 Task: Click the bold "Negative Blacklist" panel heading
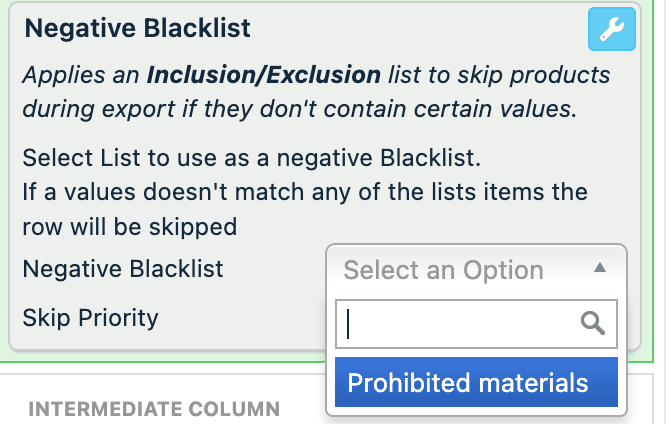(x=137, y=28)
